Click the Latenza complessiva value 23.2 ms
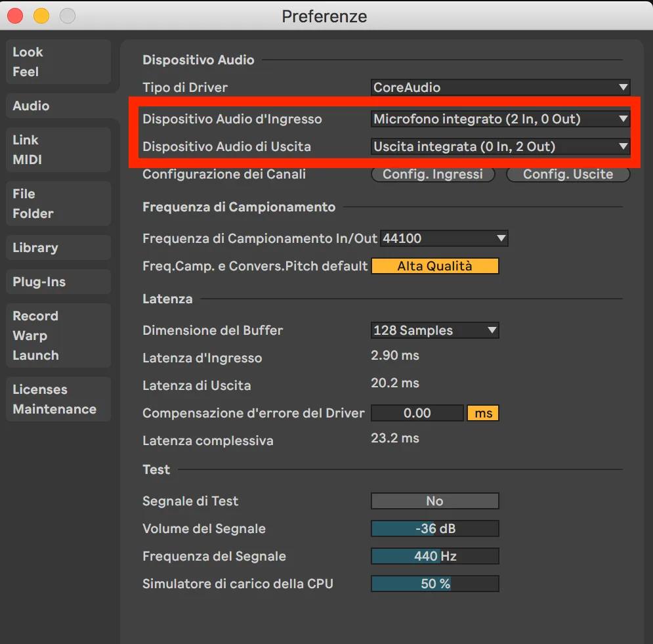This screenshot has width=653, height=644. tap(395, 439)
